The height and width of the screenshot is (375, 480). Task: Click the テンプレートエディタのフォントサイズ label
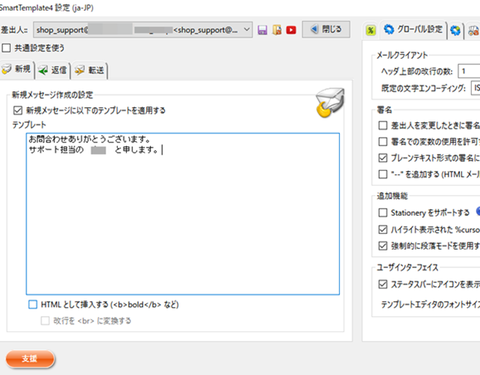[431, 304]
